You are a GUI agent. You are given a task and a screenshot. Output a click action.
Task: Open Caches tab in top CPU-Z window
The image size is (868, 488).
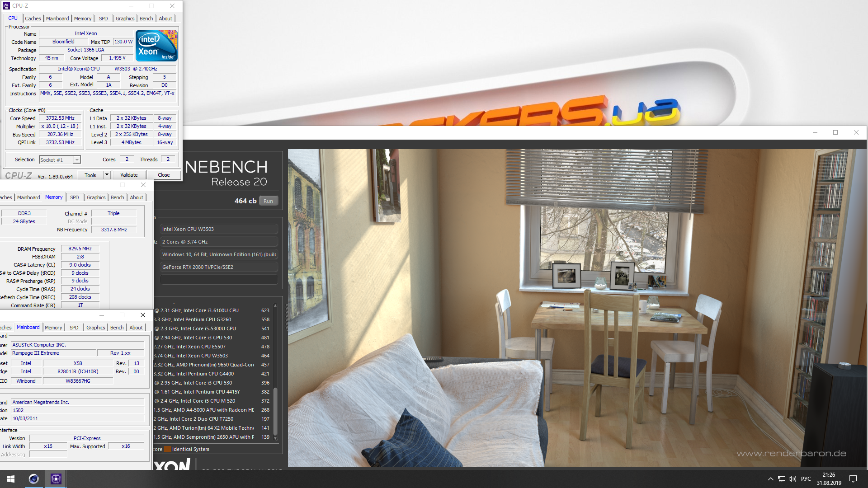pyautogui.click(x=33, y=19)
